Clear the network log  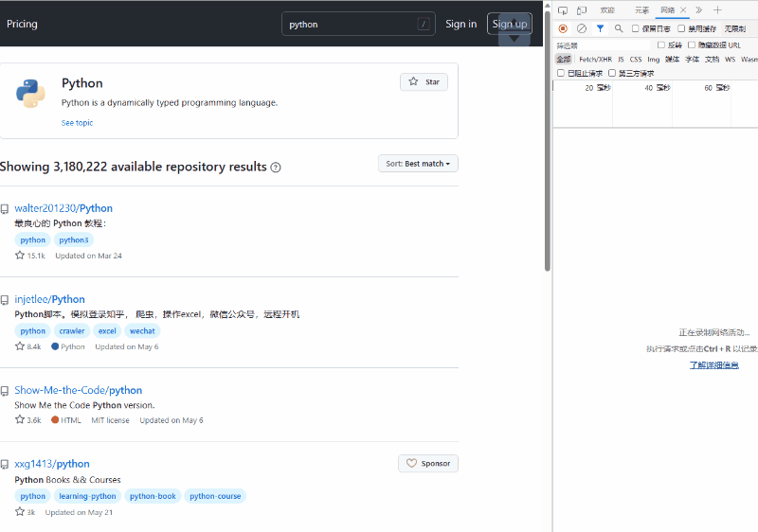pos(582,28)
